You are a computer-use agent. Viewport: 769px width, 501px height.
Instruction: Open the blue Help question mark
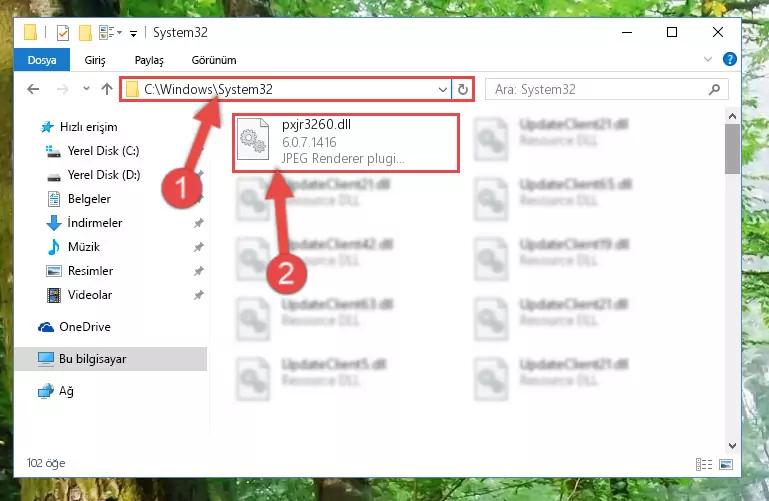pyautogui.click(x=729, y=59)
